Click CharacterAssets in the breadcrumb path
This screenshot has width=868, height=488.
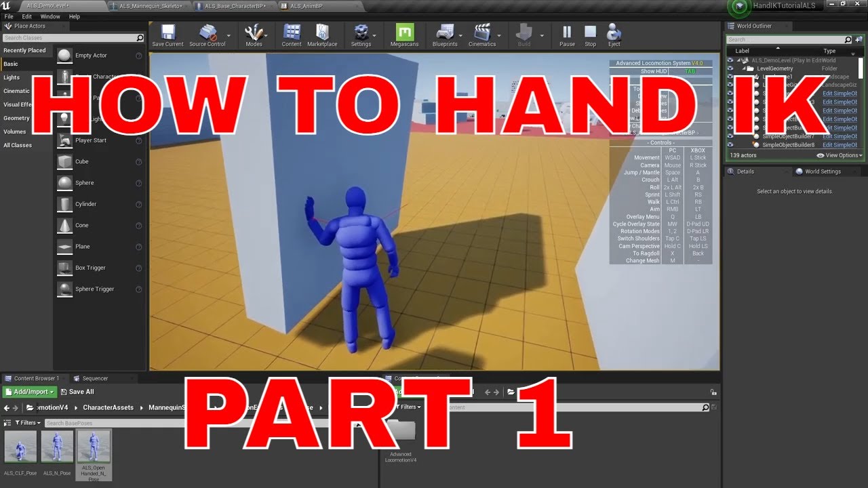click(108, 407)
